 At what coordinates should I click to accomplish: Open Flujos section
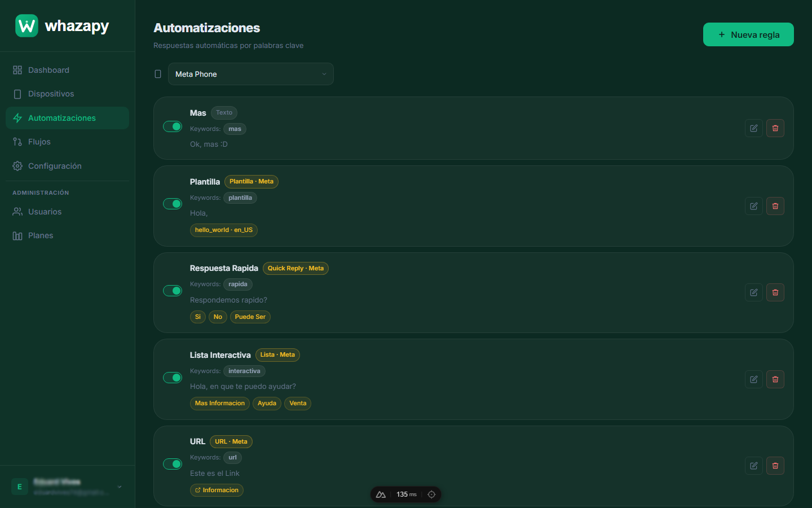(67, 142)
